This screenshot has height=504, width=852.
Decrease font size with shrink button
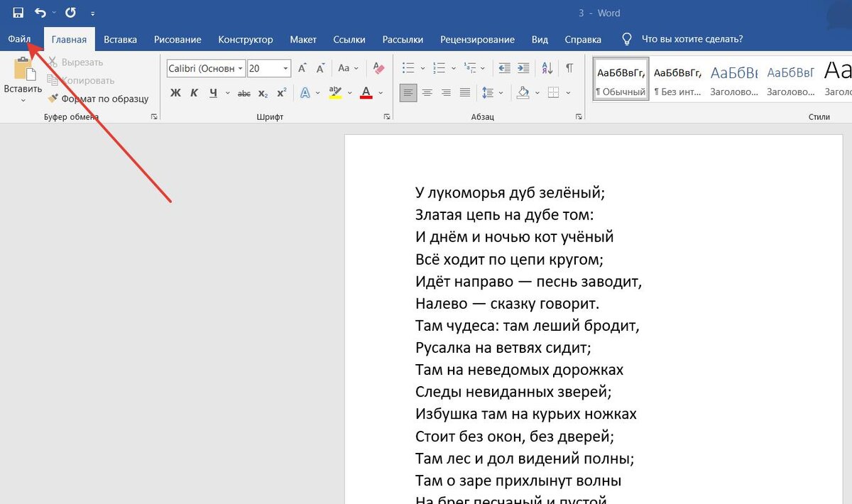tap(320, 69)
